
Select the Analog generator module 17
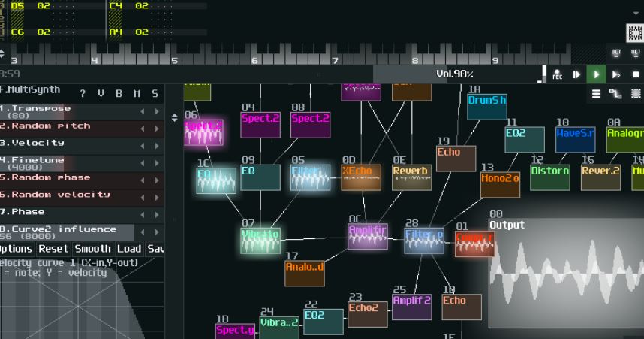click(x=304, y=273)
